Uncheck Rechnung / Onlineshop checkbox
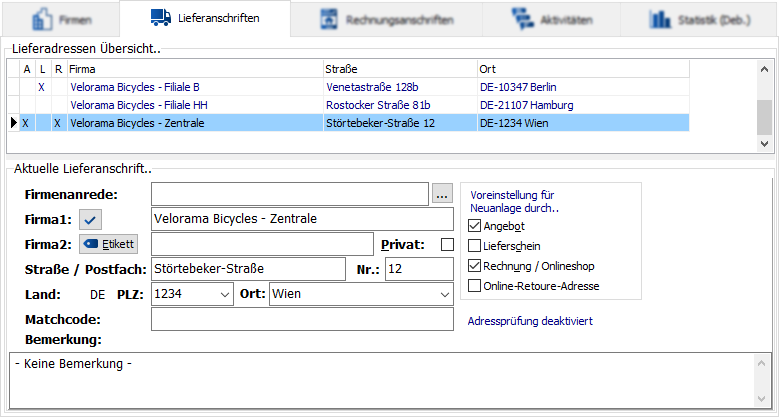The height and width of the screenshot is (417, 779). point(474,266)
